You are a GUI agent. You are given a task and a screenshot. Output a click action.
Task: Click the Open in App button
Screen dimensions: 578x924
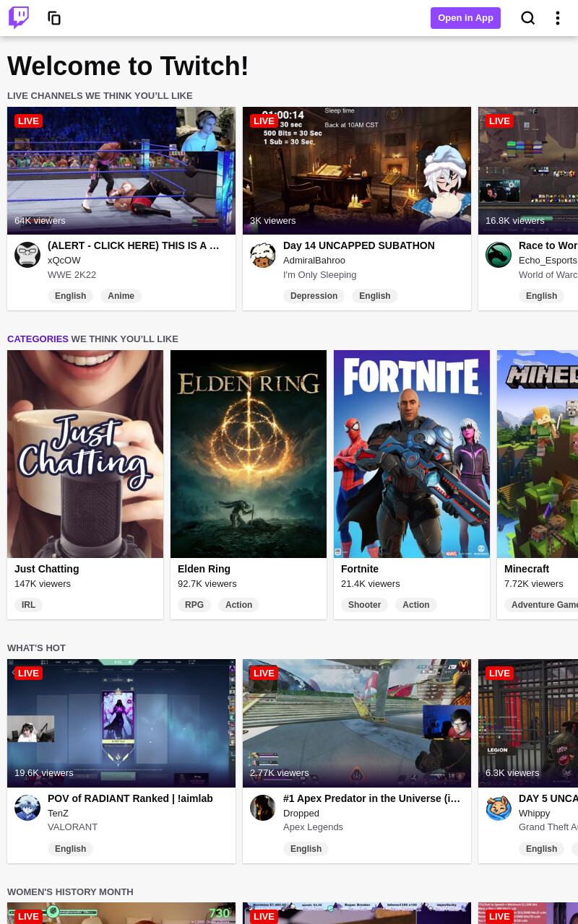465,18
